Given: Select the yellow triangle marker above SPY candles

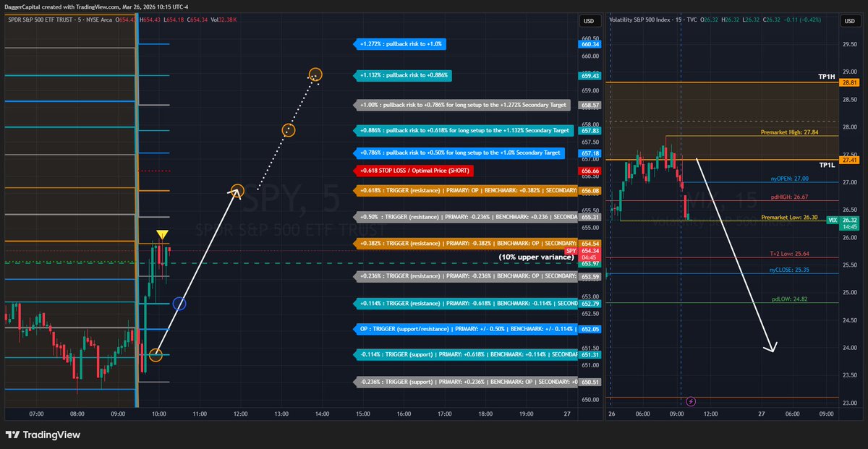Looking at the screenshot, I should click(x=163, y=234).
